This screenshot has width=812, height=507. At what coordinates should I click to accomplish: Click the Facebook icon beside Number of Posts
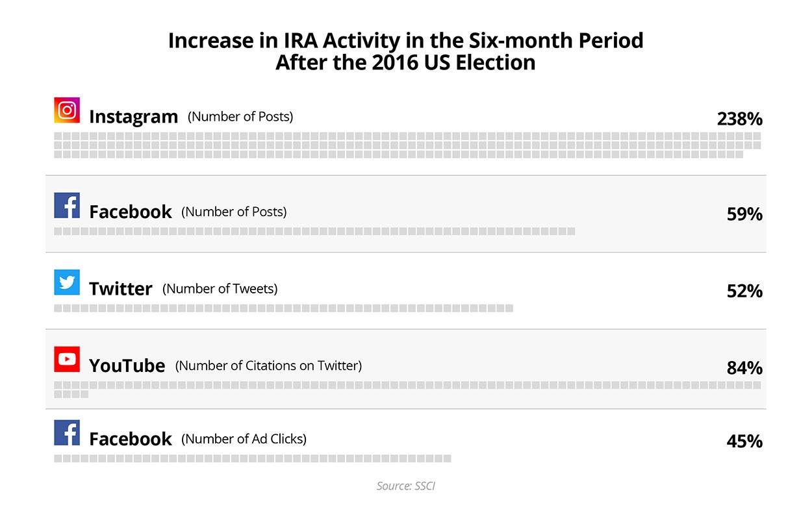(x=67, y=205)
